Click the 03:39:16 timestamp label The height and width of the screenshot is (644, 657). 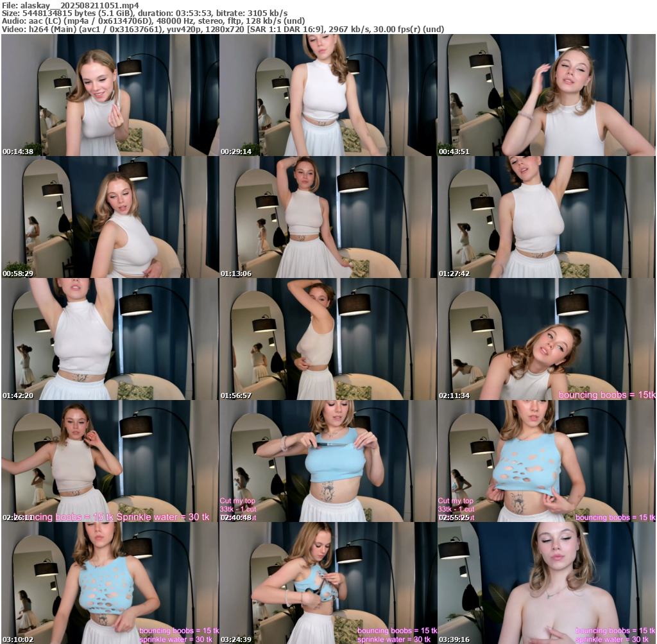[x=454, y=640]
